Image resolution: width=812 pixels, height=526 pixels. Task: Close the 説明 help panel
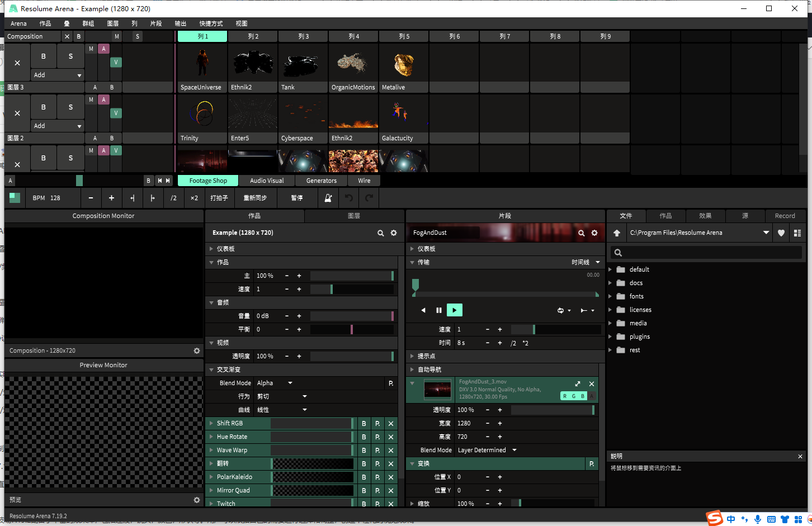tap(800, 457)
